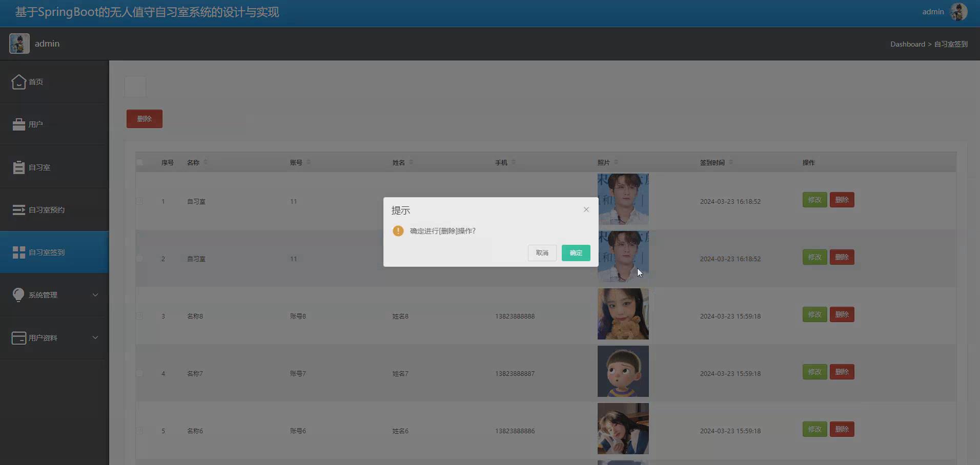Click 修改 for row 名称8

(815, 314)
